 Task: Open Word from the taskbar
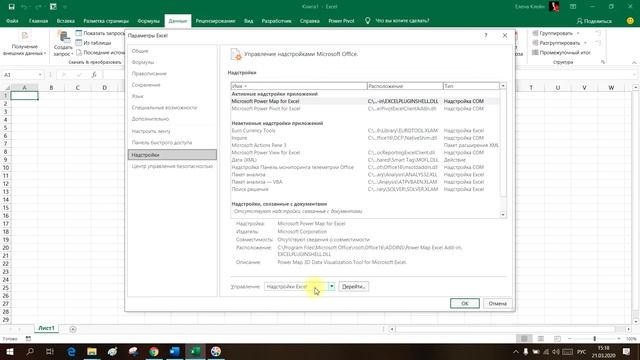pyautogui.click(x=175, y=351)
